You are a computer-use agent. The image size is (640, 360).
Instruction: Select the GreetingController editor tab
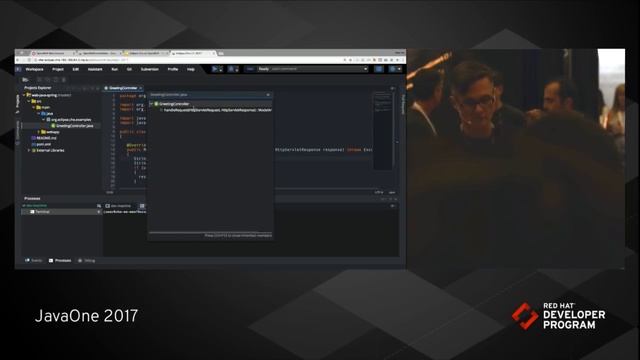(x=123, y=88)
